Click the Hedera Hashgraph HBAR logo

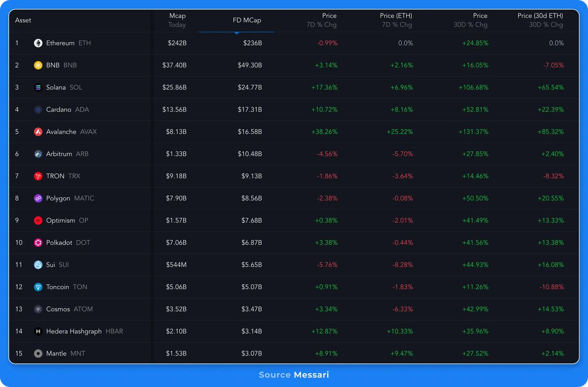pos(38,331)
